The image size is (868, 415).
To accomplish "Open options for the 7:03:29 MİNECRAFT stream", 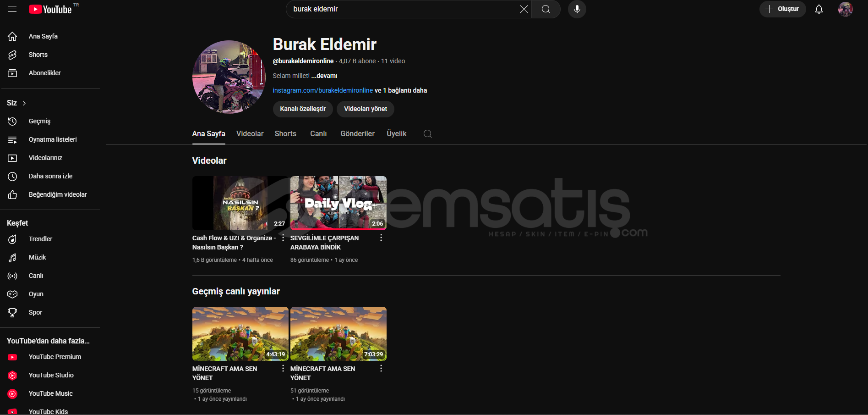I will (x=381, y=368).
